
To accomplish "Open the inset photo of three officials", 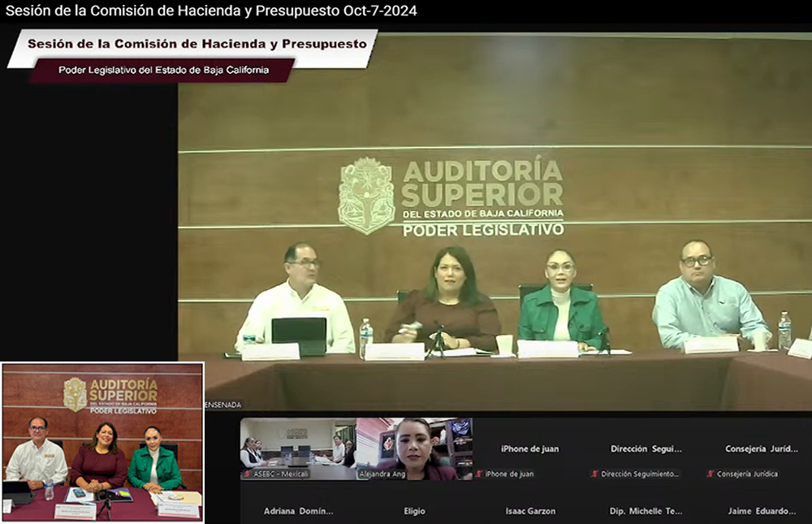I will click(102, 443).
